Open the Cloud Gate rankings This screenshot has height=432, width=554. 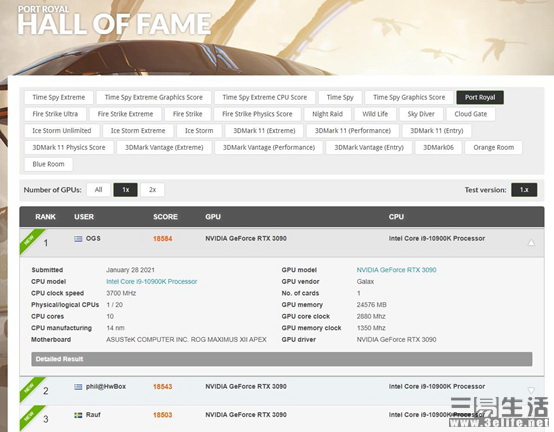pos(471,114)
